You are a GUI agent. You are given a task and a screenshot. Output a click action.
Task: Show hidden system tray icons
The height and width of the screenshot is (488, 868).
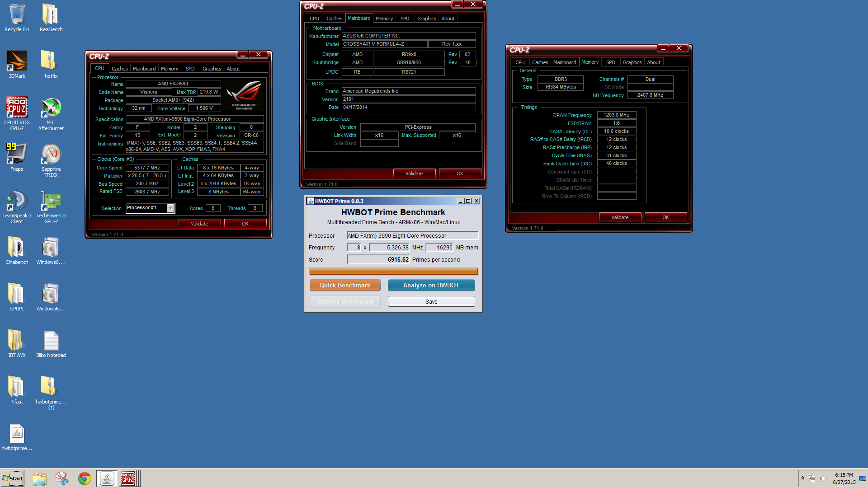pos(803,478)
